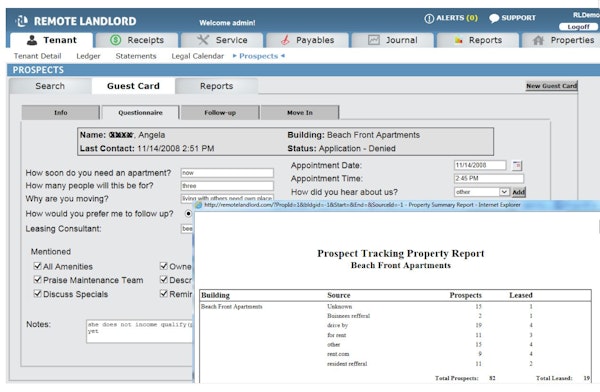Click the Appointment Date field

(480, 165)
